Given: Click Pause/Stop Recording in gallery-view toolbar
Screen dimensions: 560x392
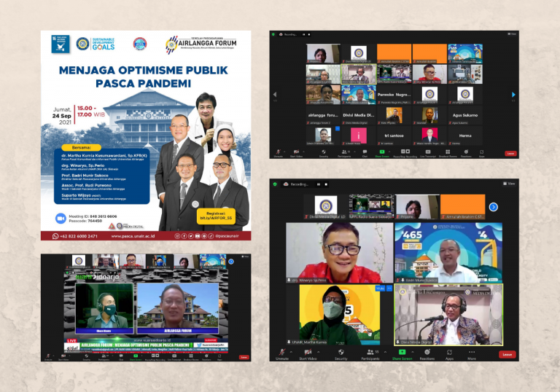Looking at the screenshot, I should click(405, 154).
